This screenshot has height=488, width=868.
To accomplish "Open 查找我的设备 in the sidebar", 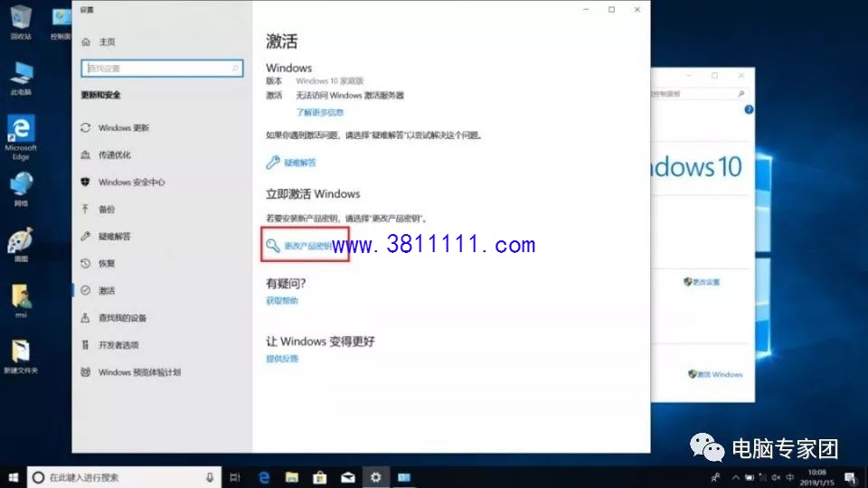I will point(114,317).
